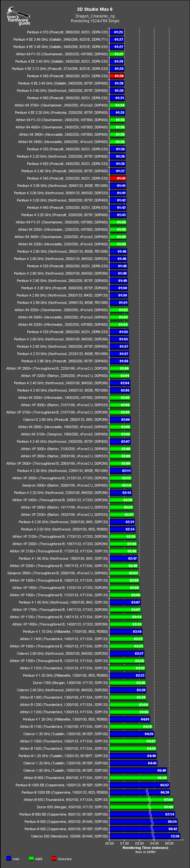Click the Celeron D 2.80 GHz (Prescott) label
This screenshot has height=868, width=190.
tap(66, 420)
